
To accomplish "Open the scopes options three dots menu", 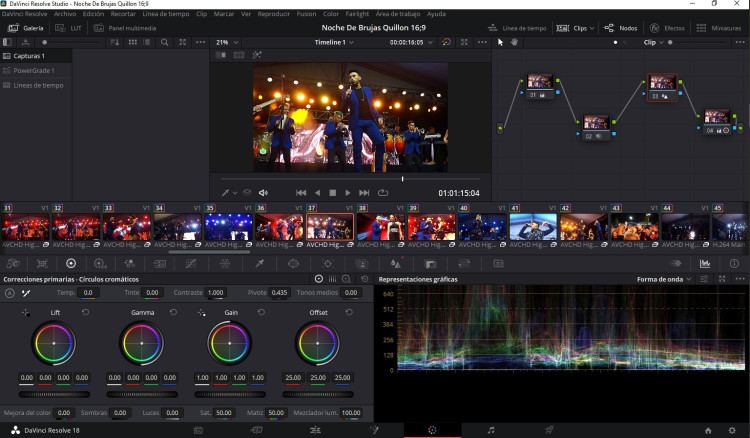I will point(740,279).
